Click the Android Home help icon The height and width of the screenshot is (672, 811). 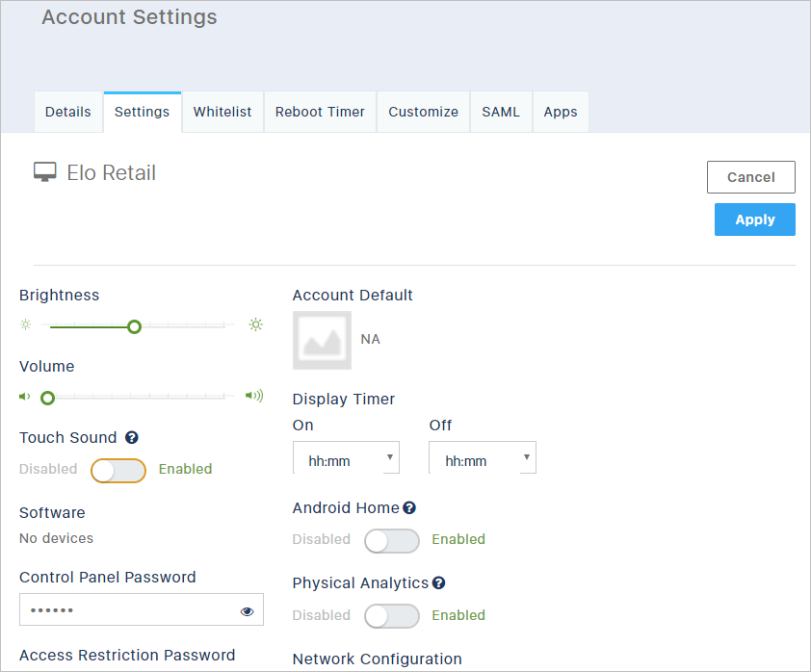[x=409, y=508]
